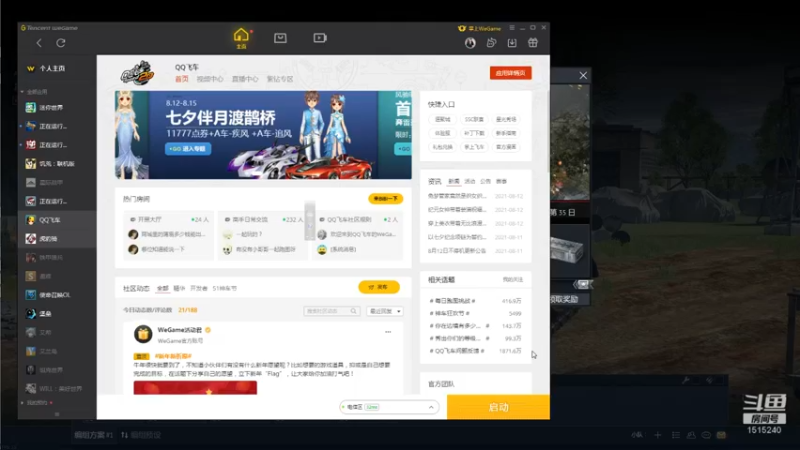Open the video camera icon in top navigation
800x450 pixels.
click(x=320, y=38)
